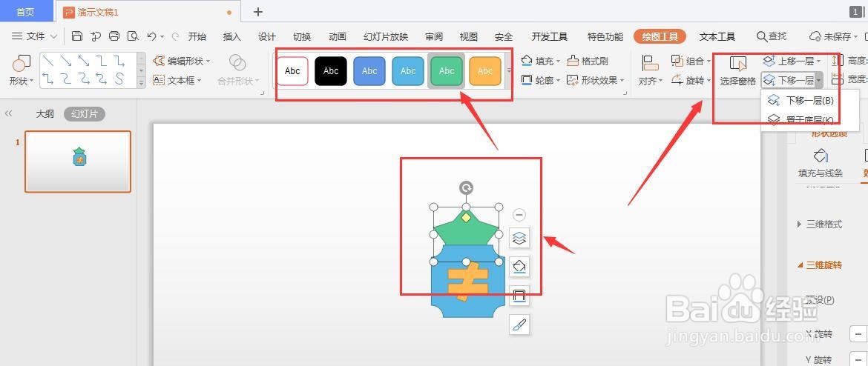868x366 pixels.
Task: Click the Print icon in quick toolbar
Action: pos(114,36)
